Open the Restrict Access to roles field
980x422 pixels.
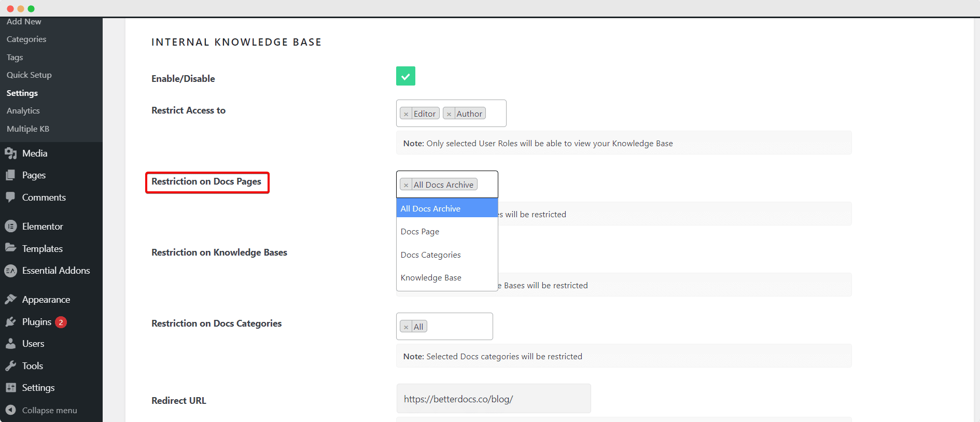coord(451,113)
